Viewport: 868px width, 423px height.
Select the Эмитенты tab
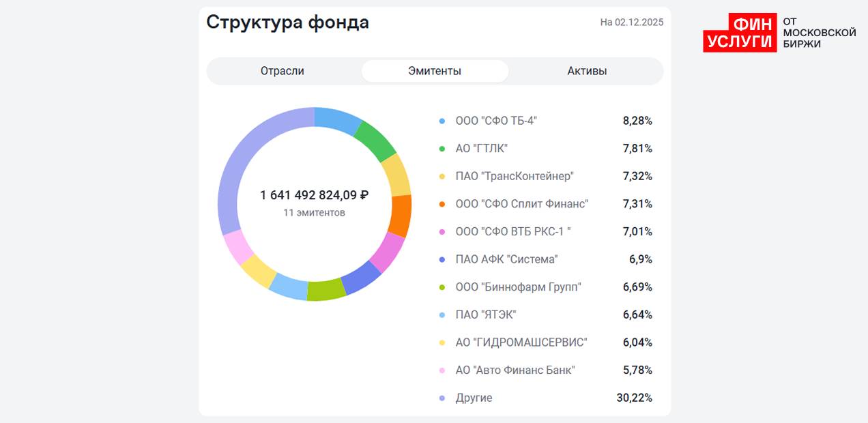(x=435, y=71)
